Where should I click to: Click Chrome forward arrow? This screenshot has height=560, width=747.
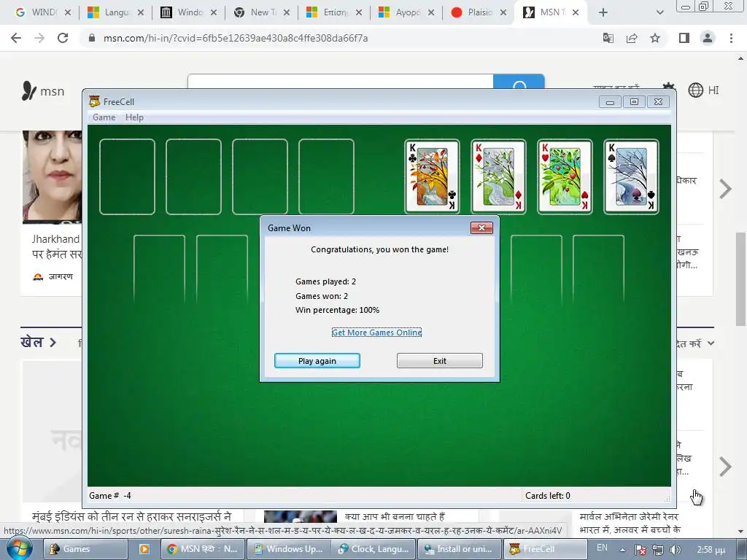coord(39,38)
